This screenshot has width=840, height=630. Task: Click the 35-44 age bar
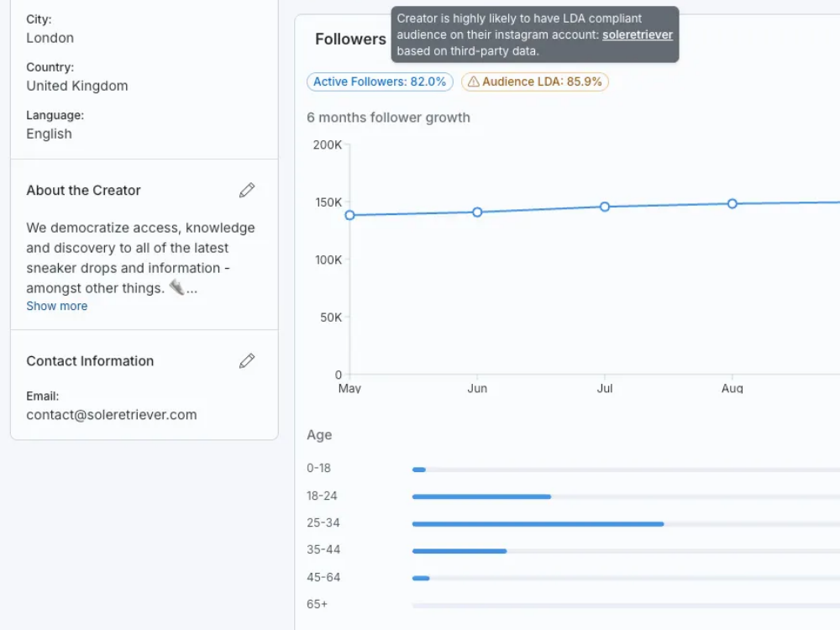coord(459,551)
